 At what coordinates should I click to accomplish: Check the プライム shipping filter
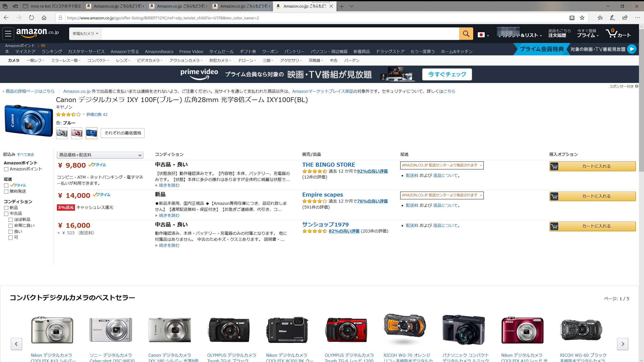[x=6, y=185]
